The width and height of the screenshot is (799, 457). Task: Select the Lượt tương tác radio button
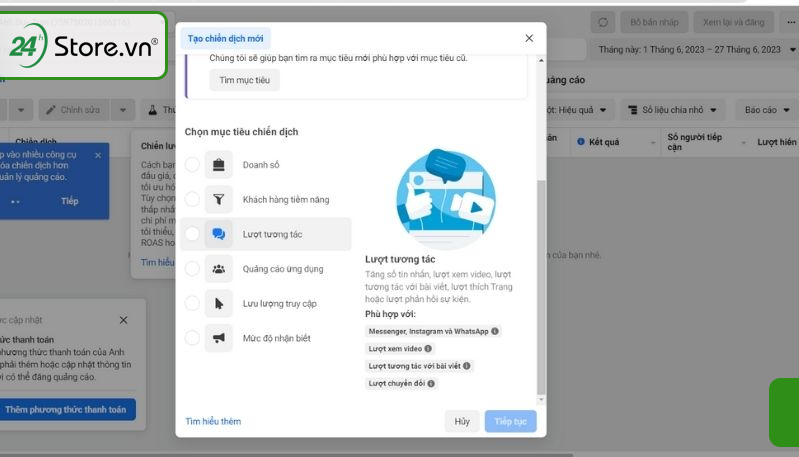tap(192, 234)
